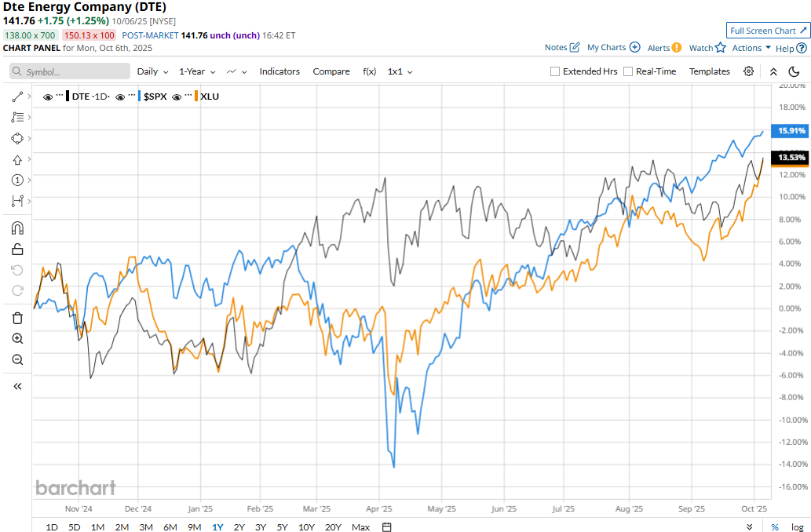Toggle log scale mode
Image resolution: width=811 pixels, height=532 pixels.
[797, 527]
